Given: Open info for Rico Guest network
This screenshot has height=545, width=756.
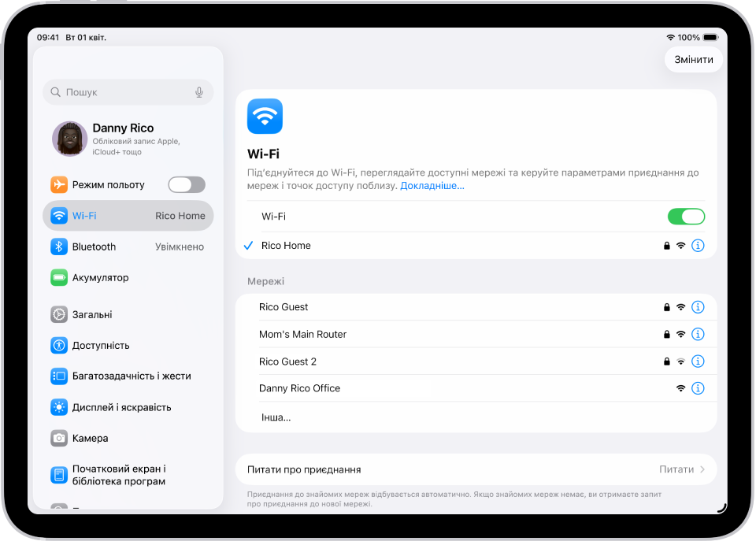Looking at the screenshot, I should point(698,307).
